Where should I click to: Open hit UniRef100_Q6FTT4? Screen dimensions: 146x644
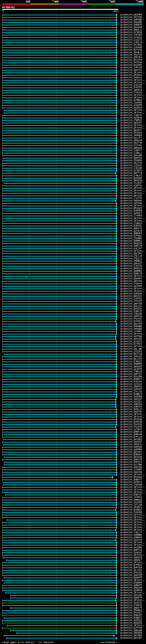click(131, 173)
